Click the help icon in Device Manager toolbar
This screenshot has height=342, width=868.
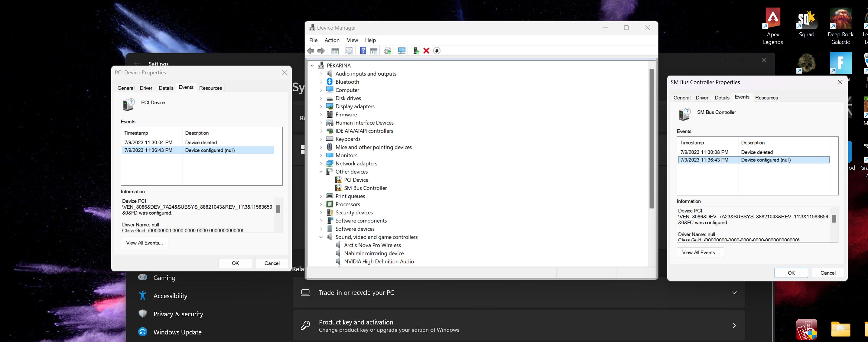click(x=362, y=50)
